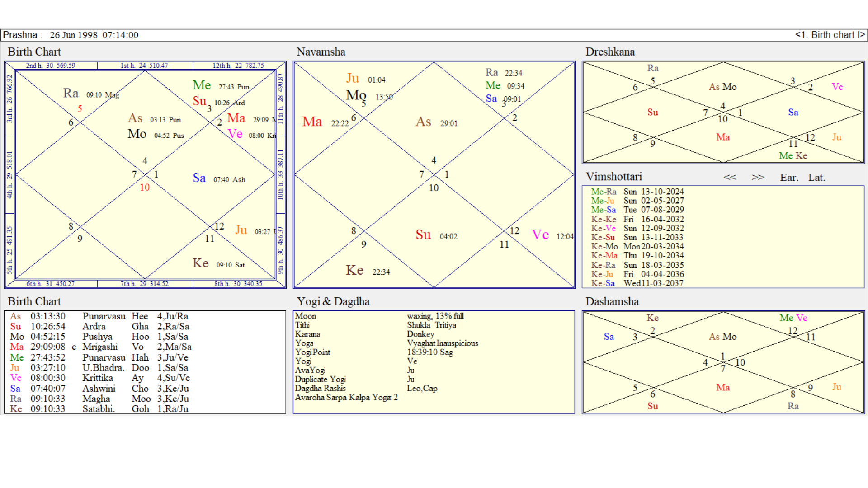
Task: Click the Dashamsha chart title
Action: click(x=612, y=301)
